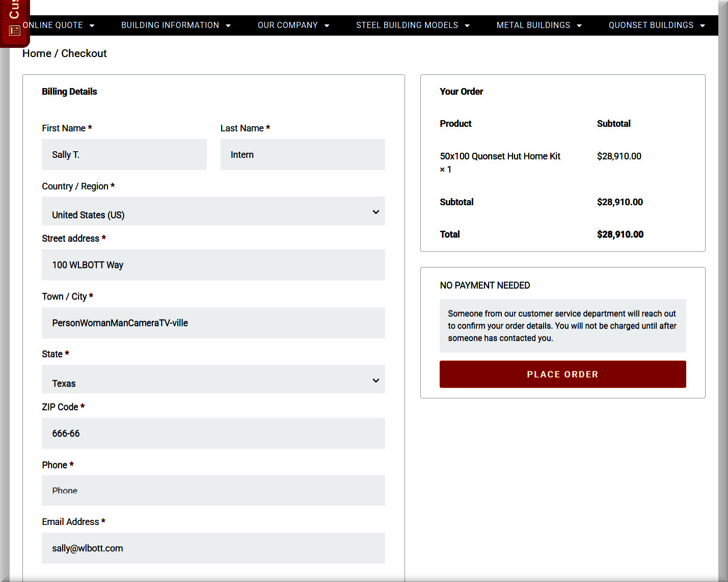Click the caret arrow beside Building Information
This screenshot has height=582, width=728.
click(x=228, y=25)
